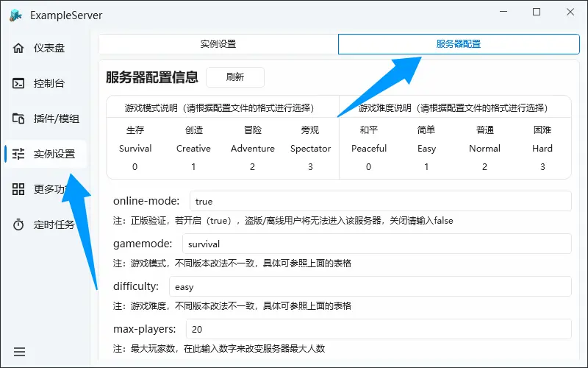The width and height of the screenshot is (588, 368).
Task: Click the 困难 label
Action: (542, 130)
